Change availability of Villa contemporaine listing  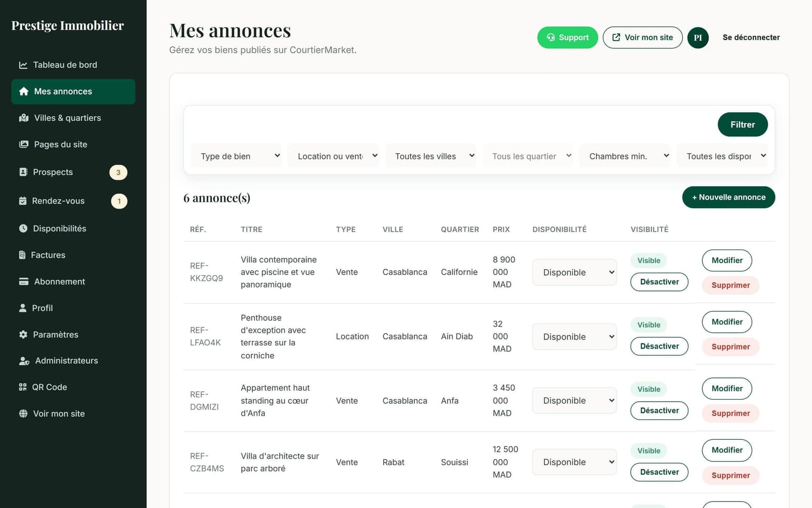click(x=575, y=272)
